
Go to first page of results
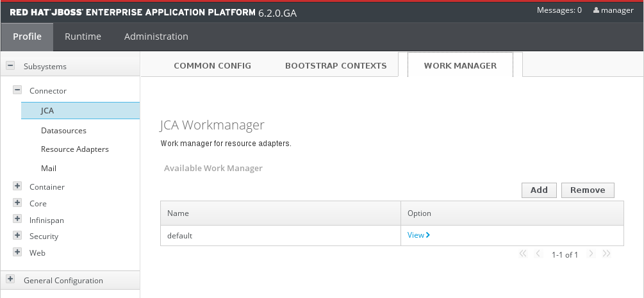click(522, 254)
